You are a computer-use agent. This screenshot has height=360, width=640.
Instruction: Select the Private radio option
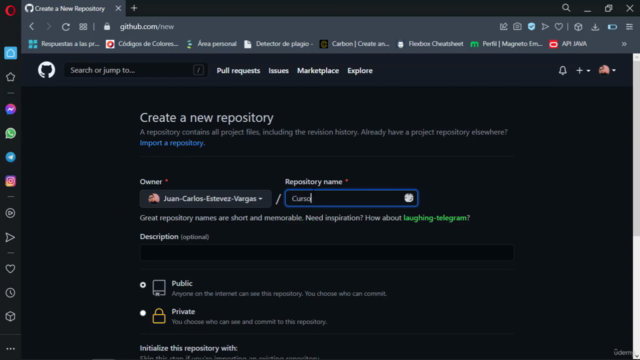click(143, 313)
